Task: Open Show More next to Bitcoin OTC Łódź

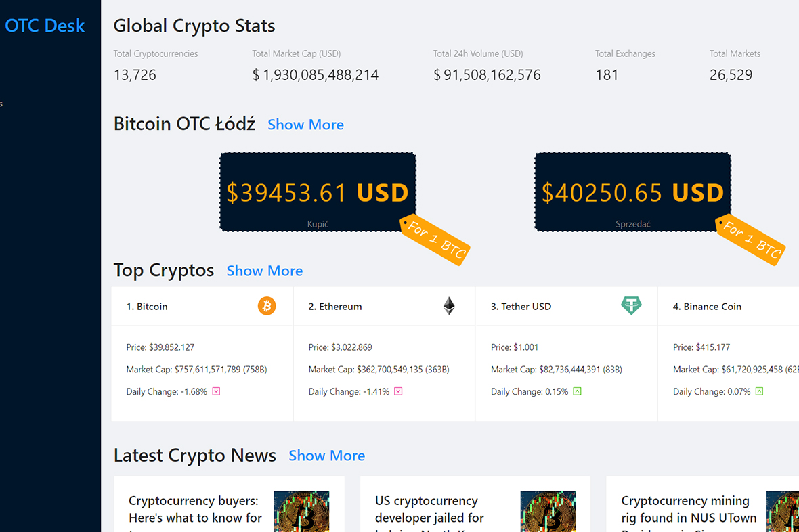Action: coord(305,125)
